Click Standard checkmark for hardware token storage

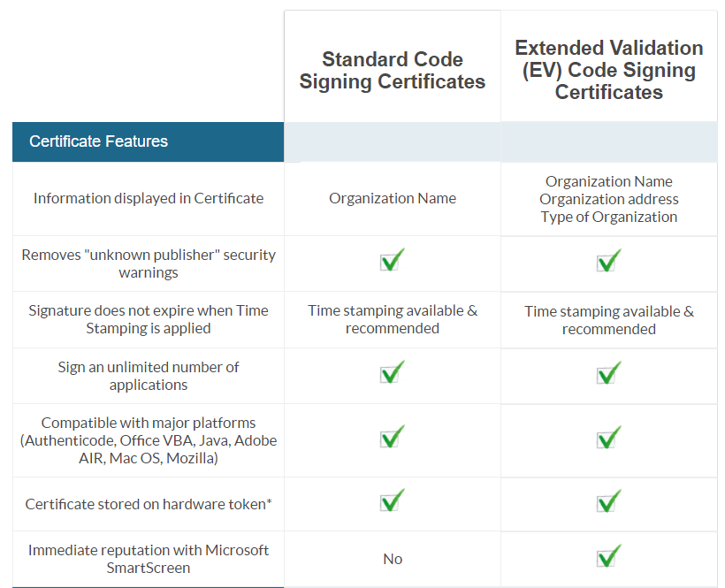point(393,500)
